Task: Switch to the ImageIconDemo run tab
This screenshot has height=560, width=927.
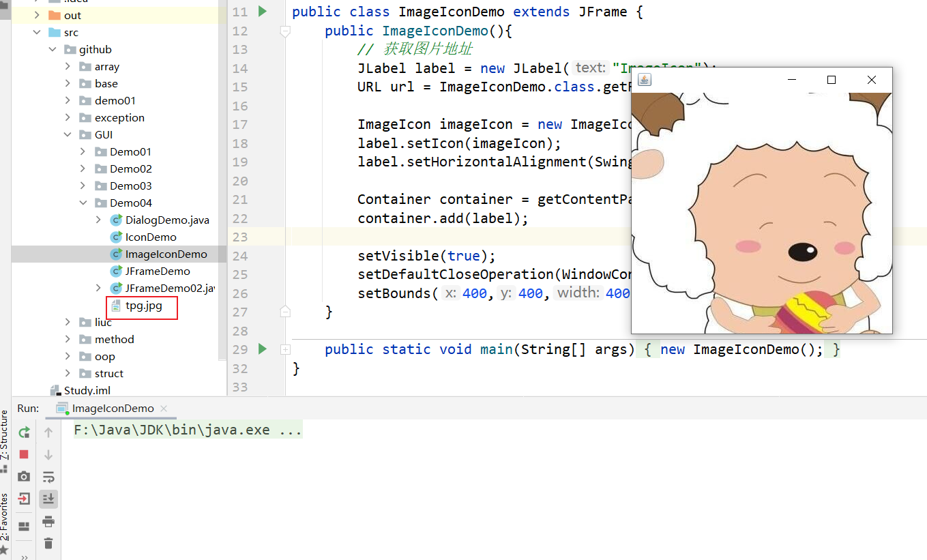Action: (x=113, y=409)
